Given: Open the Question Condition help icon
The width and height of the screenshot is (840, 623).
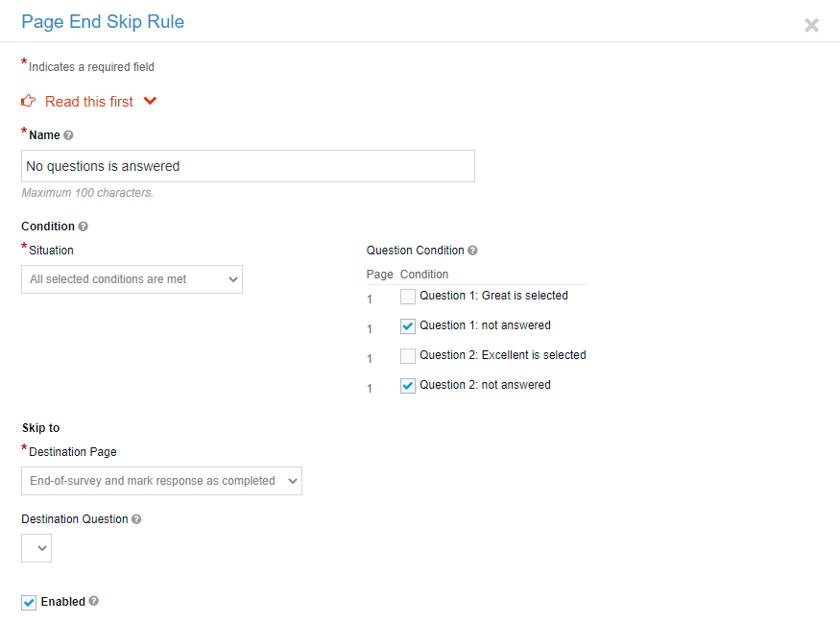Looking at the screenshot, I should click(472, 251).
